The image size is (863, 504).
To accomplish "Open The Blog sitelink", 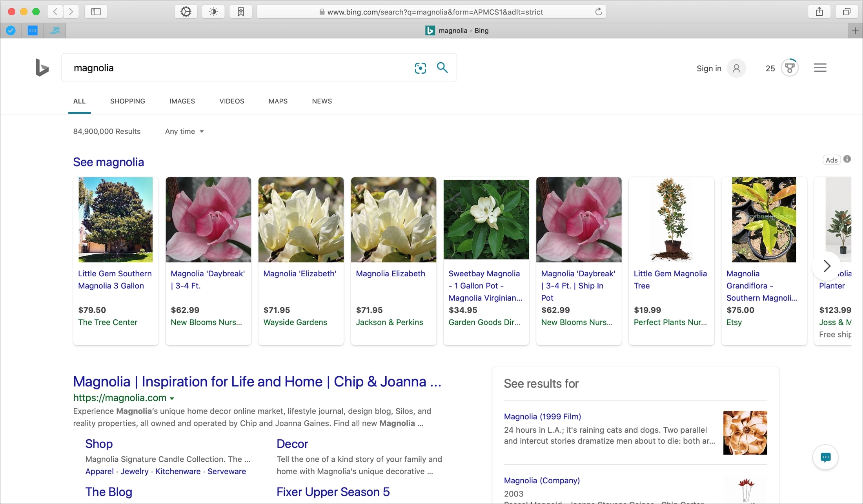I will coord(109,492).
